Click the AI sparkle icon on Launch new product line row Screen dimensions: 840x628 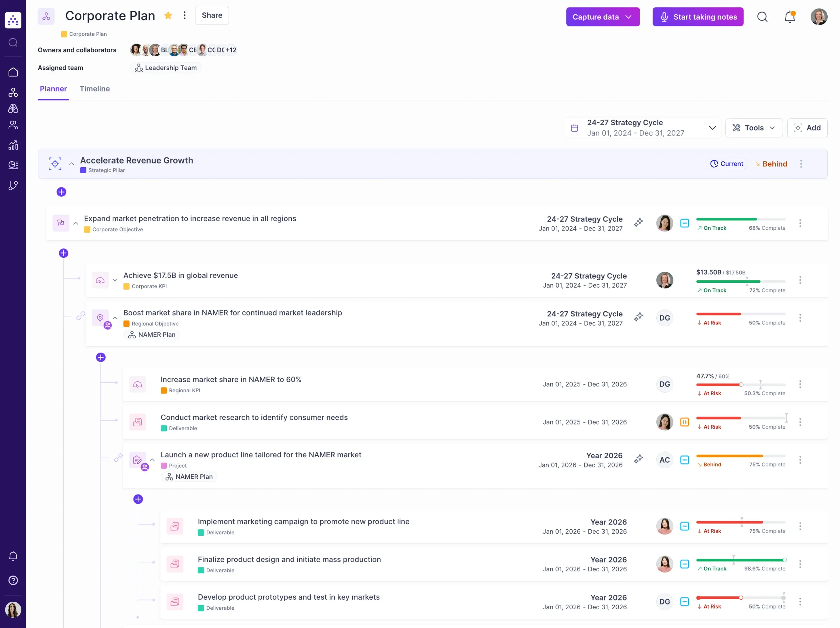[x=638, y=459]
